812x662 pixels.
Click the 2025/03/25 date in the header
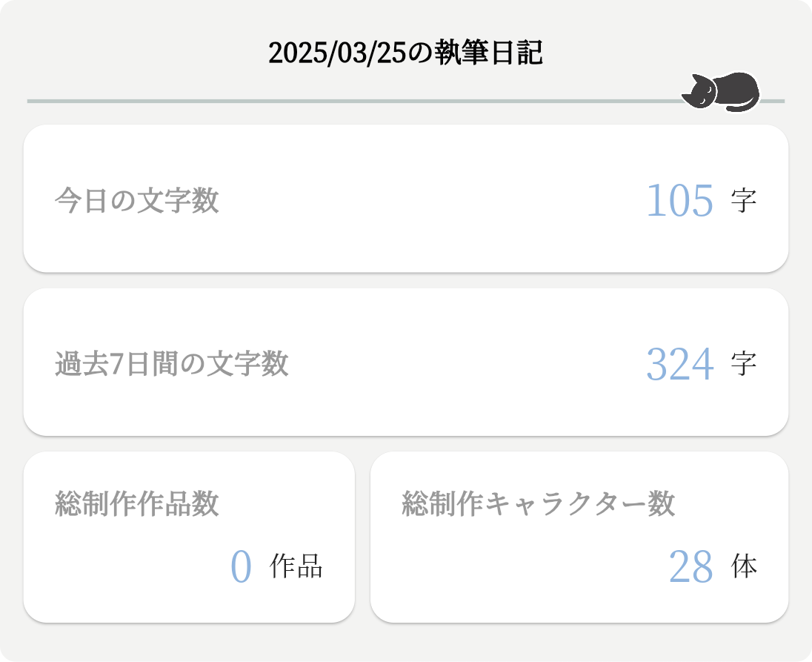pos(337,53)
